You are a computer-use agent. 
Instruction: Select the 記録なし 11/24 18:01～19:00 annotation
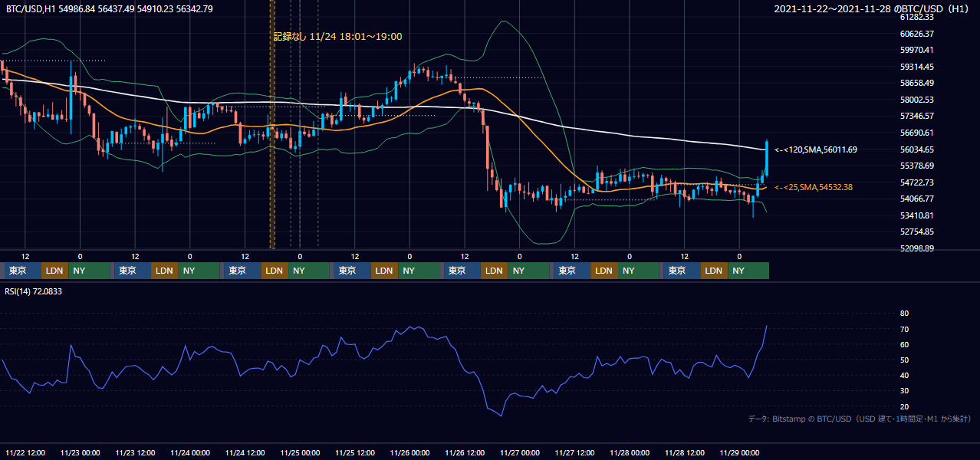pos(337,36)
